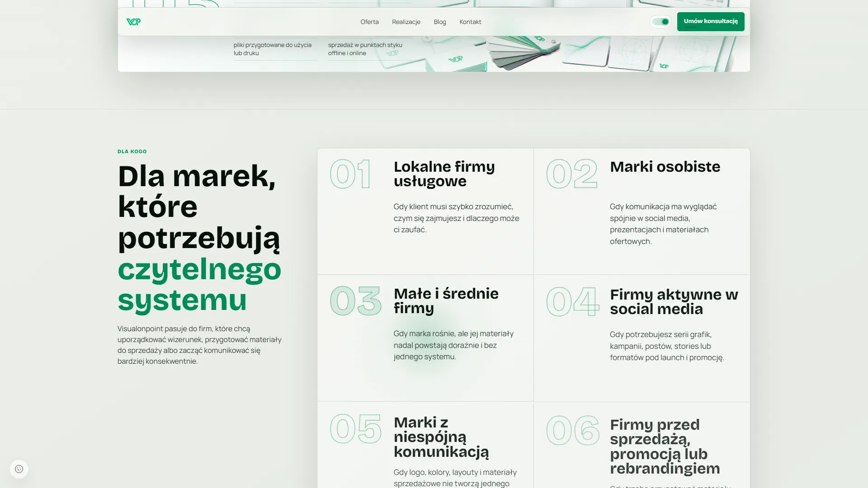The width and height of the screenshot is (868, 488).
Task: Click 'Gdy klient musi szybko zrozumieć' description
Action: pyautogui.click(x=456, y=218)
